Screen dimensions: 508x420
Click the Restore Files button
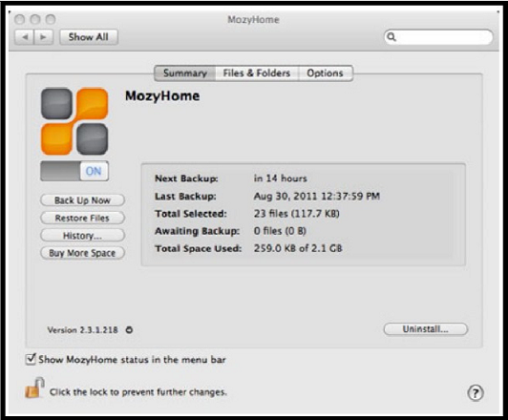click(x=82, y=218)
